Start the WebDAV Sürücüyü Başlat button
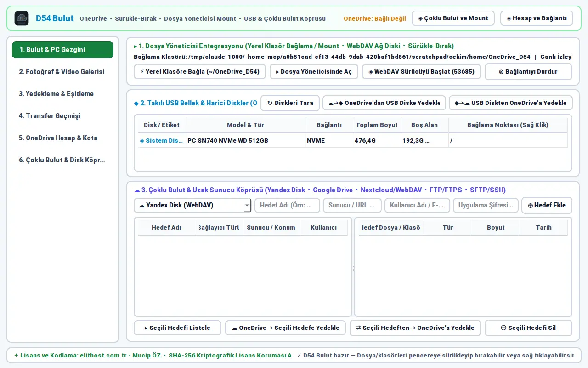 (x=422, y=72)
